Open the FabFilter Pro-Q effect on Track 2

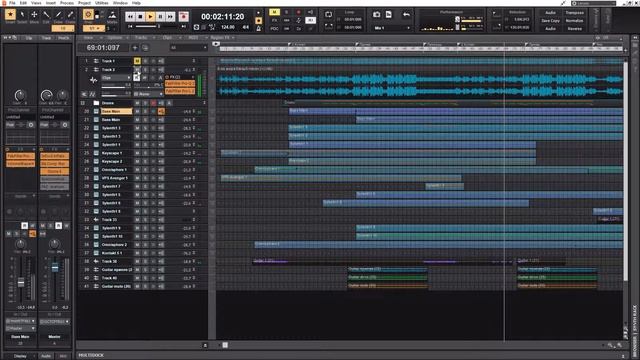click(x=180, y=83)
